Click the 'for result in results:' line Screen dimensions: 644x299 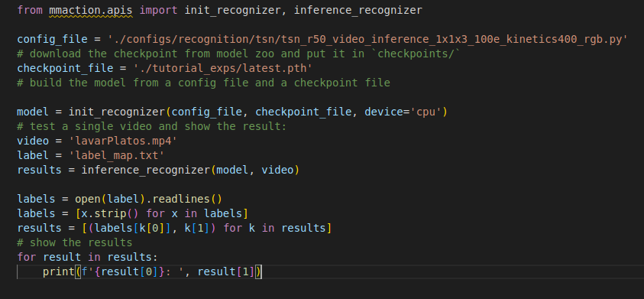pos(88,257)
